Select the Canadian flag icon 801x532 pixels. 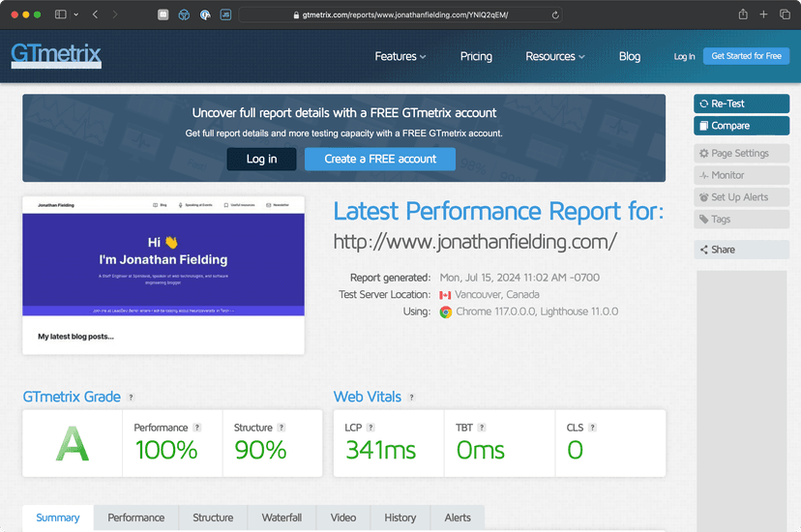tap(445, 295)
